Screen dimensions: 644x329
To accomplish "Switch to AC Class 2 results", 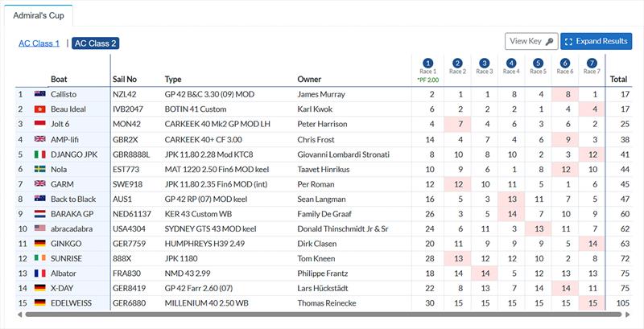I will click(x=95, y=43).
